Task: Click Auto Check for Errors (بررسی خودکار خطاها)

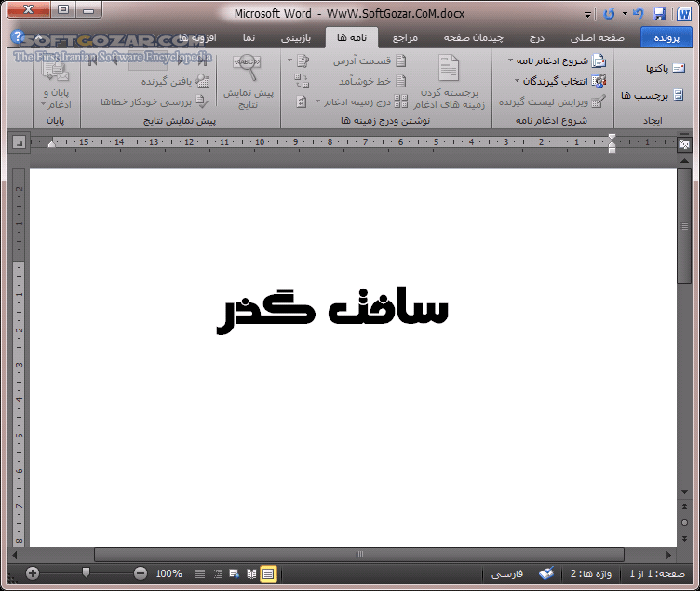Action: coord(155,101)
